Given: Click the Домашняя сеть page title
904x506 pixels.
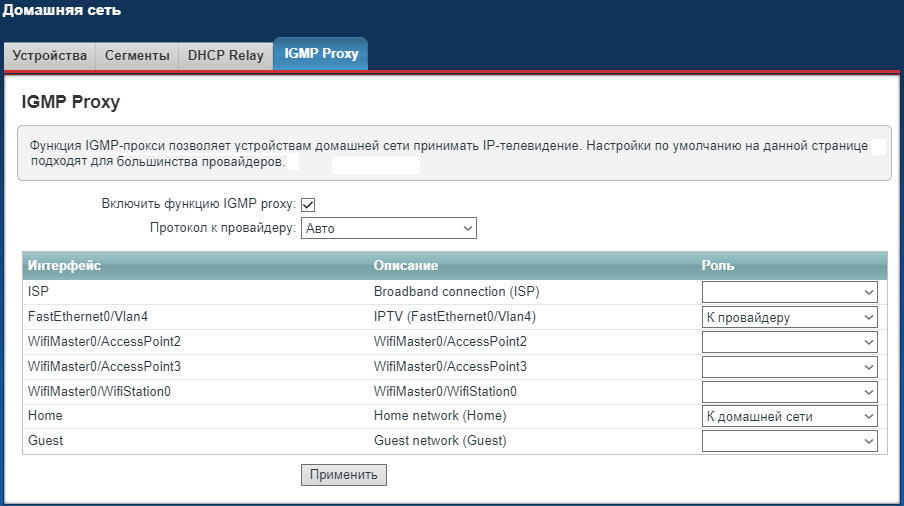Looking at the screenshot, I should pyautogui.click(x=61, y=11).
